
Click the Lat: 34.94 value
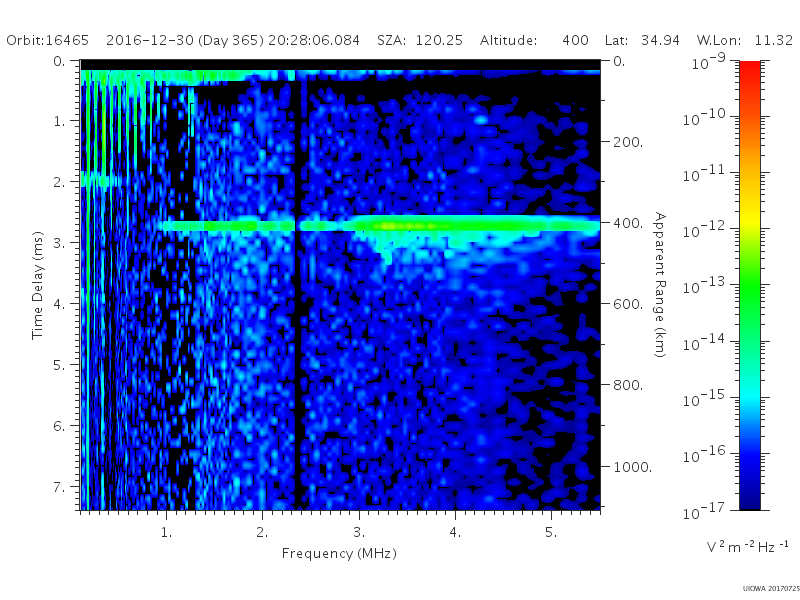pos(642,40)
